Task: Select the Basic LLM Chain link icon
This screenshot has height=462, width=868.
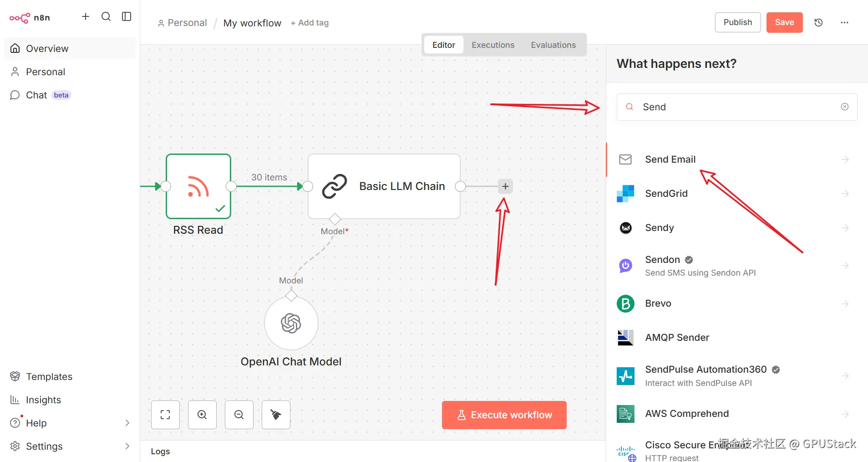Action: [335, 186]
